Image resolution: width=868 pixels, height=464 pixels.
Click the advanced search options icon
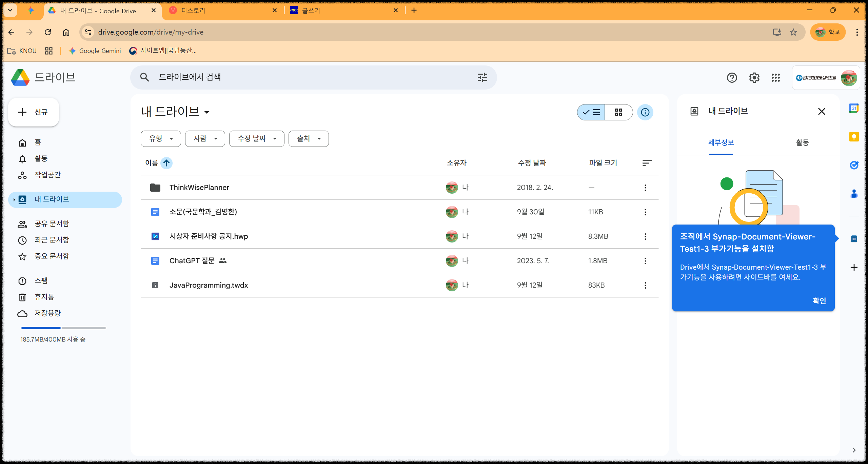tap(482, 77)
